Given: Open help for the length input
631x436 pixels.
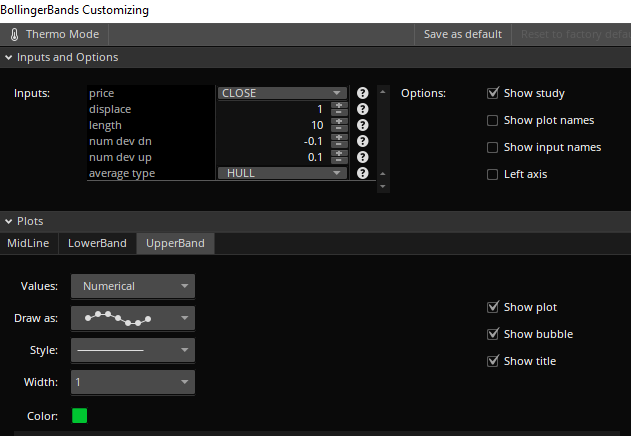Looking at the screenshot, I should click(363, 125).
